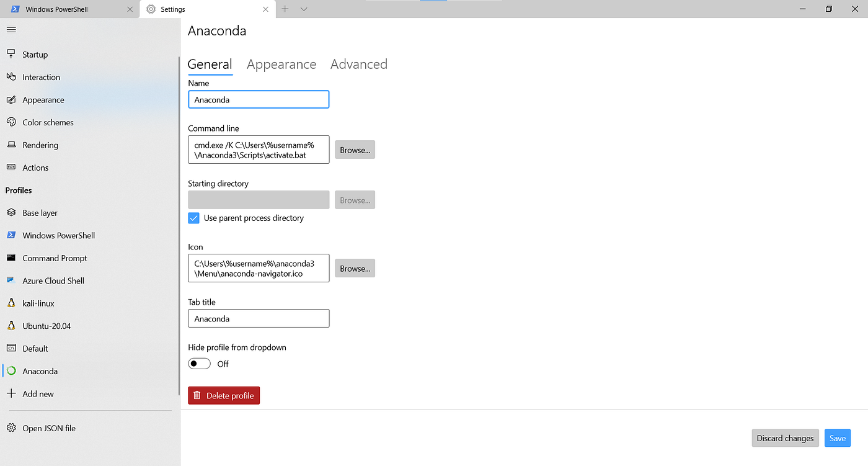Expand the new tab dropdown chevron
The width and height of the screenshot is (868, 466).
point(303,9)
